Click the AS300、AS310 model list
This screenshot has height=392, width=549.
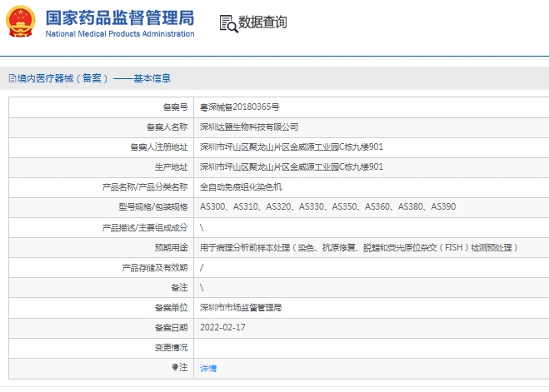coord(327,206)
